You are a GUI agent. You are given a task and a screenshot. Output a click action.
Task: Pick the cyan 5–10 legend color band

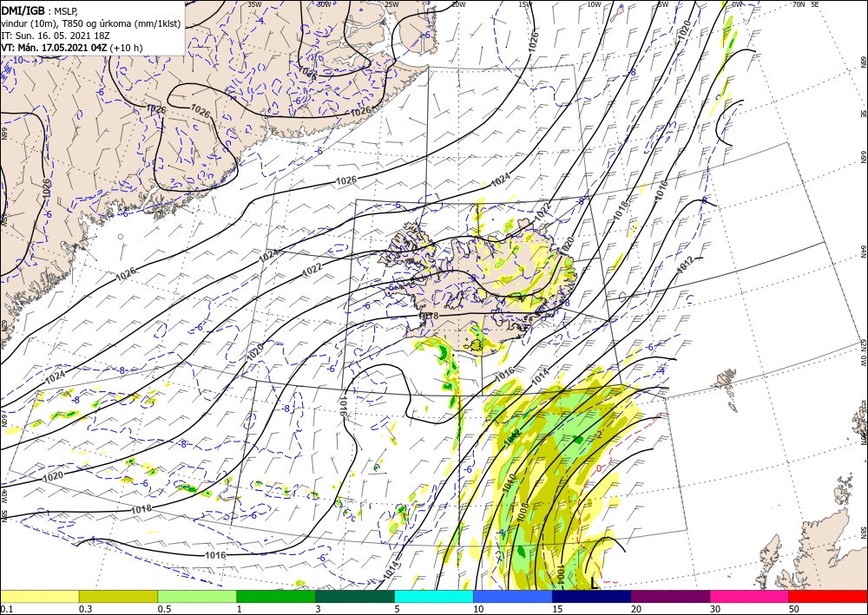[x=434, y=596]
